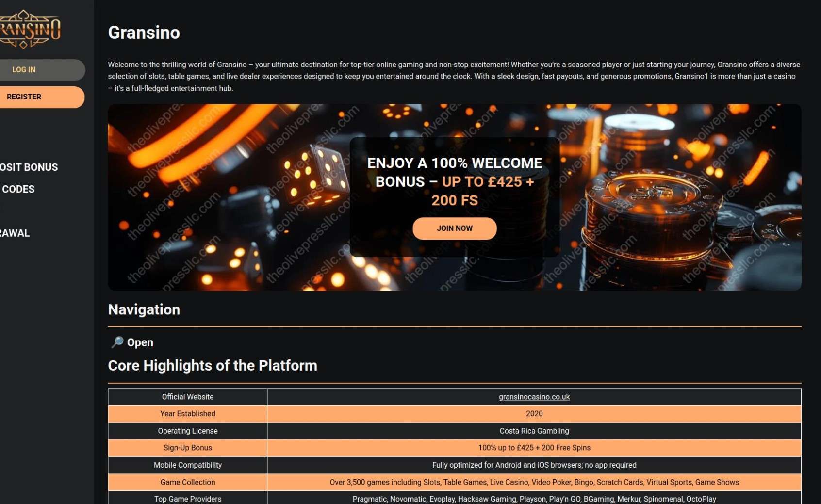Click the Over 3,500 games cell
This screenshot has height=504, width=821.
(x=534, y=482)
